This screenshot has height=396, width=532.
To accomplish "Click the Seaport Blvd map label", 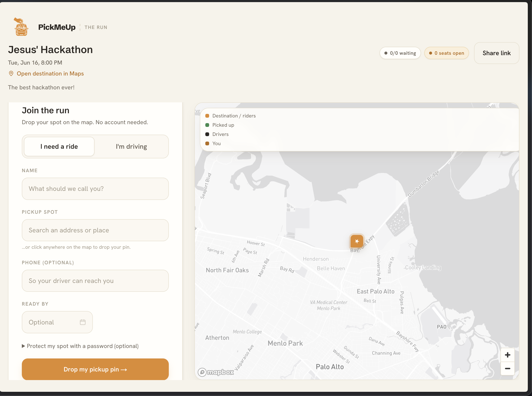I will tap(206, 186).
